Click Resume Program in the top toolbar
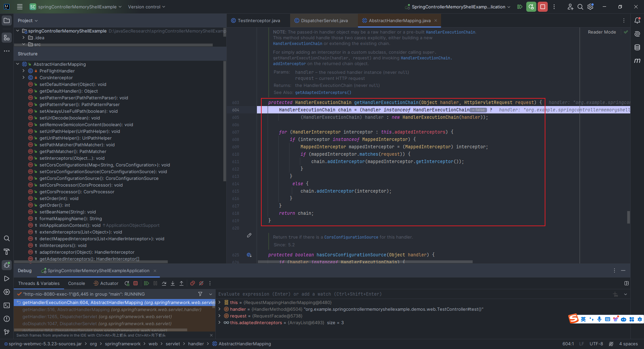 [520, 7]
